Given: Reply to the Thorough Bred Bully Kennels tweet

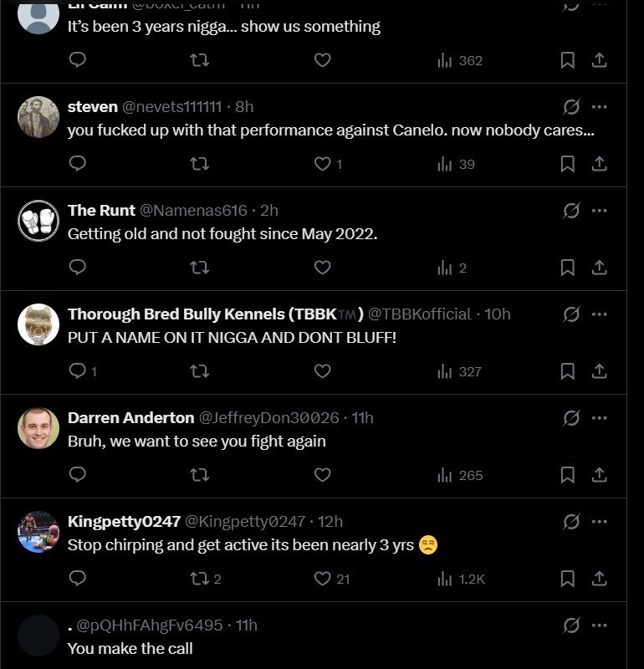Looking at the screenshot, I should pos(77,371).
